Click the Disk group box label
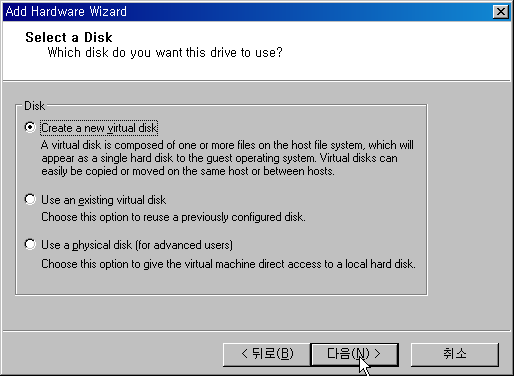 click(34, 106)
